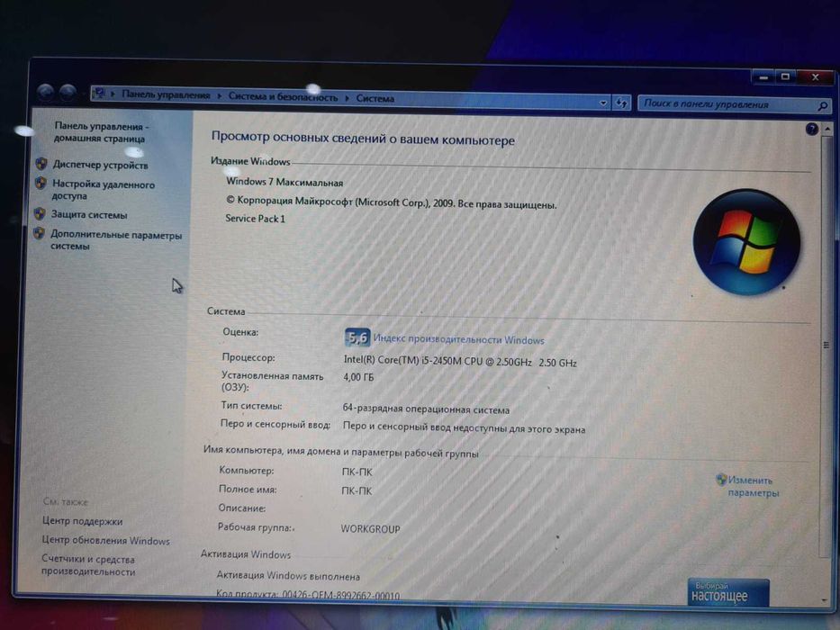The height and width of the screenshot is (630, 840).
Task: Click the Windows 7 logo orb
Action: 746,241
